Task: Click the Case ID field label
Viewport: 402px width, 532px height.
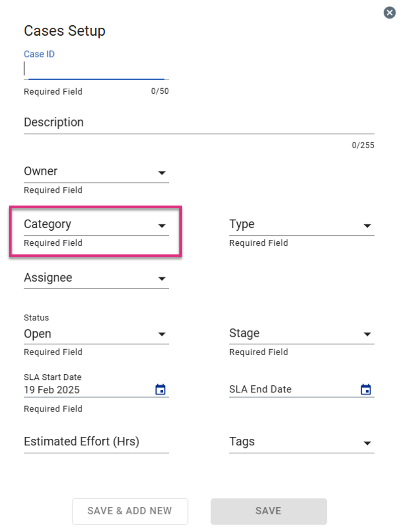Action: click(39, 54)
